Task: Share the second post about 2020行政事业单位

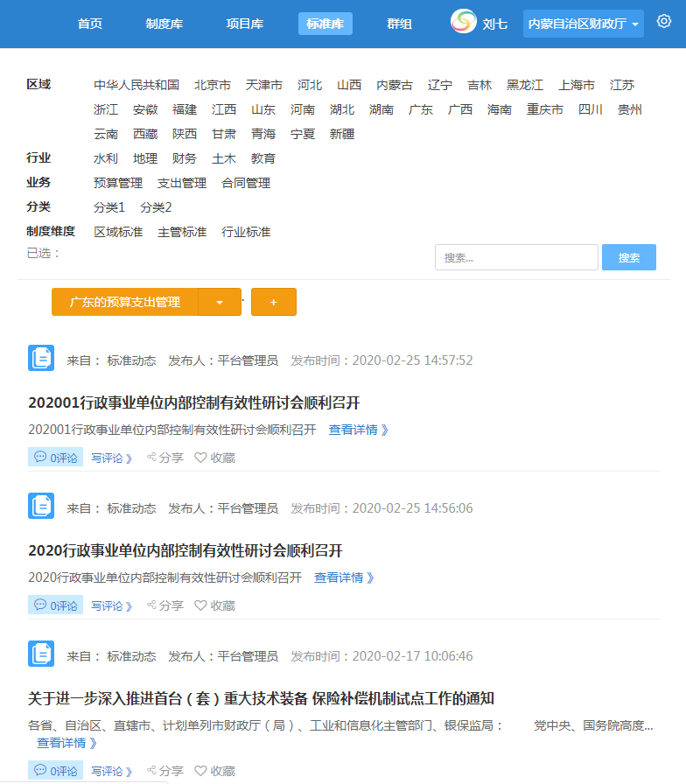Action: [x=165, y=605]
